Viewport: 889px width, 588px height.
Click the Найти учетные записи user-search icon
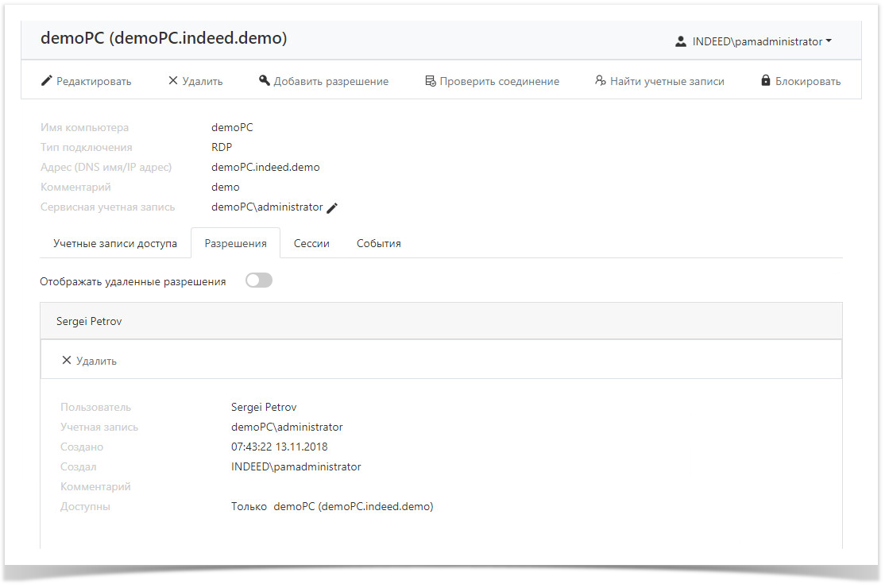point(601,81)
